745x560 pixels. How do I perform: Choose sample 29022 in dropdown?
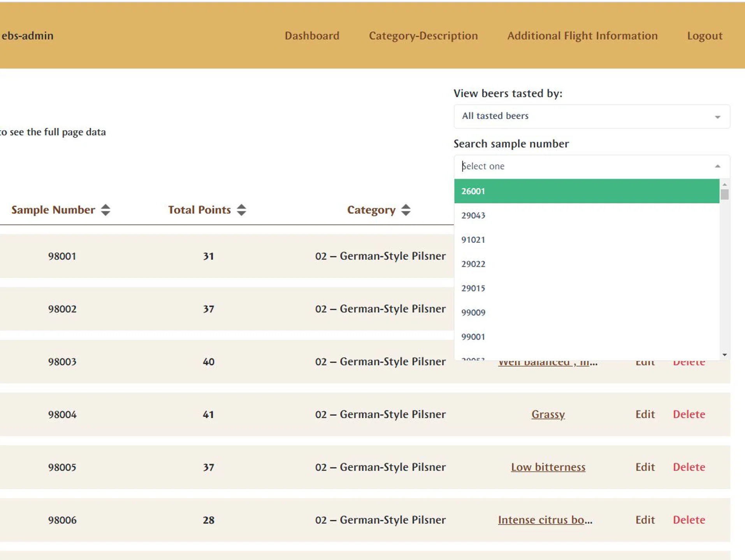pyautogui.click(x=587, y=264)
